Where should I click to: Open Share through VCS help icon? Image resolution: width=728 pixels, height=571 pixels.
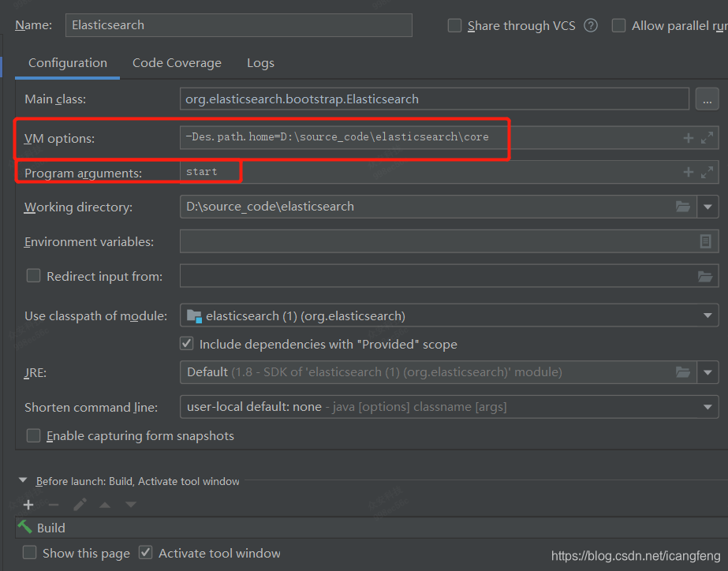tap(591, 25)
